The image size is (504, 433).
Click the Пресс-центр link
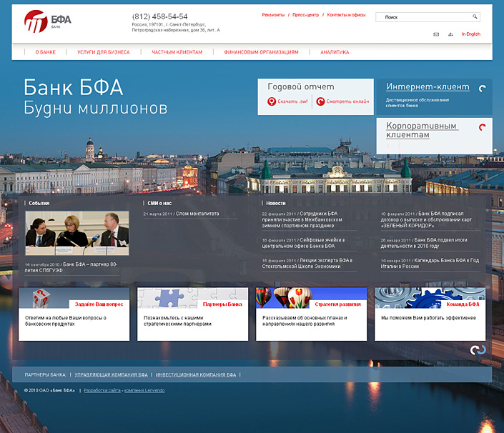tap(306, 15)
